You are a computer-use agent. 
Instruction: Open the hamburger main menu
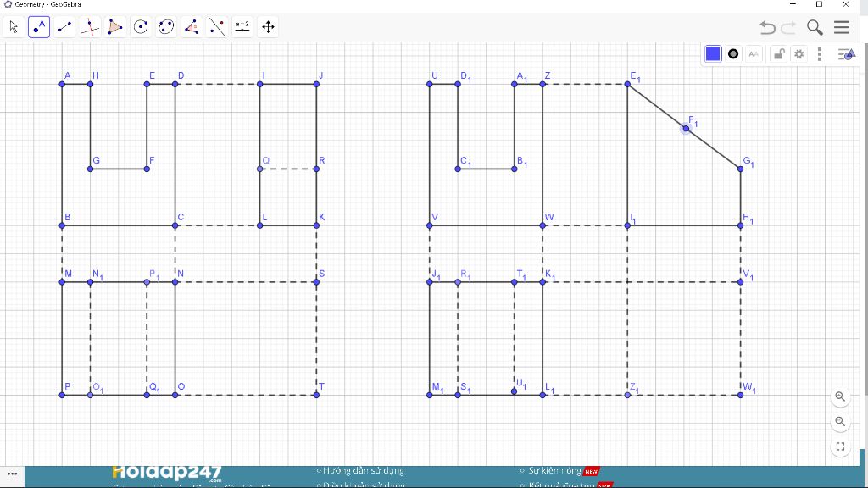point(842,27)
